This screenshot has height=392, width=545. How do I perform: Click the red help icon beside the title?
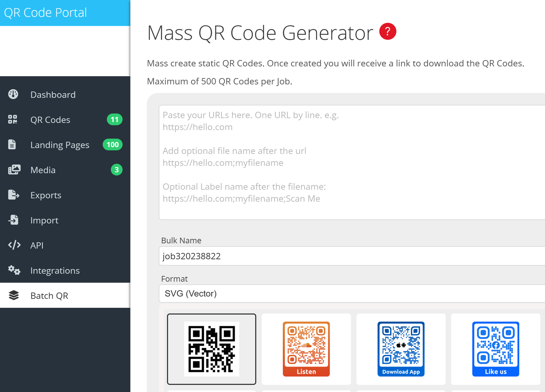[x=388, y=31]
